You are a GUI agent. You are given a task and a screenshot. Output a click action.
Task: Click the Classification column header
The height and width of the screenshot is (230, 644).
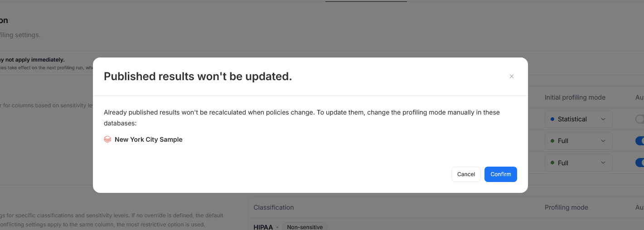[x=274, y=207]
